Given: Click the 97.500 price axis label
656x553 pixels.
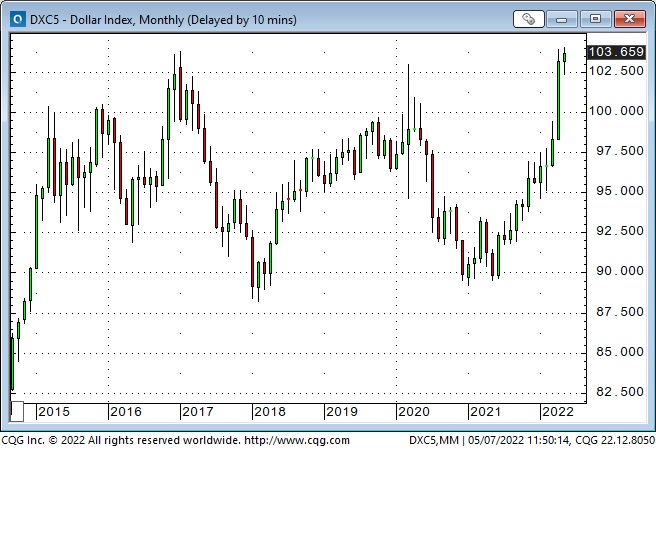Looking at the screenshot, I should (620, 151).
